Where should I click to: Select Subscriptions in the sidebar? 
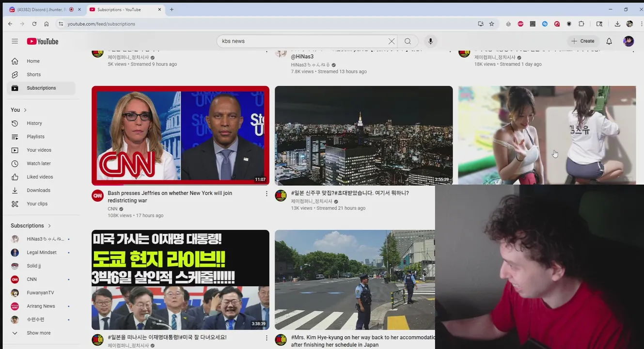41,88
